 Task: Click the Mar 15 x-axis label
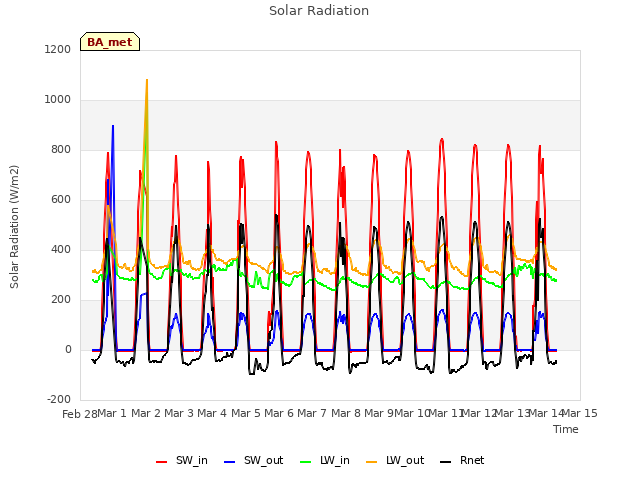(x=580, y=413)
